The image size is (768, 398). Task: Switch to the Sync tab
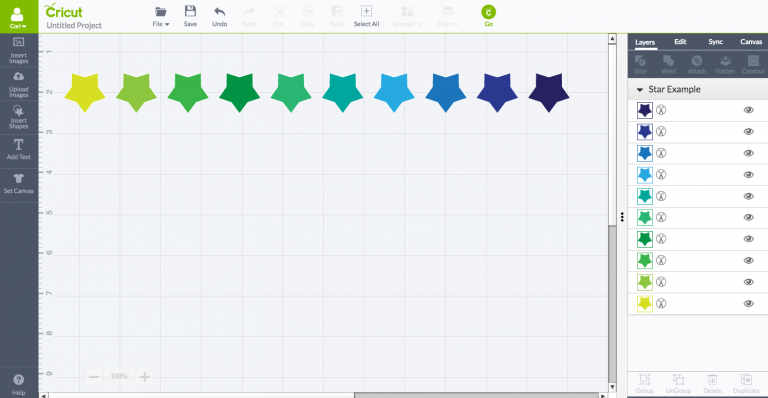(x=716, y=42)
